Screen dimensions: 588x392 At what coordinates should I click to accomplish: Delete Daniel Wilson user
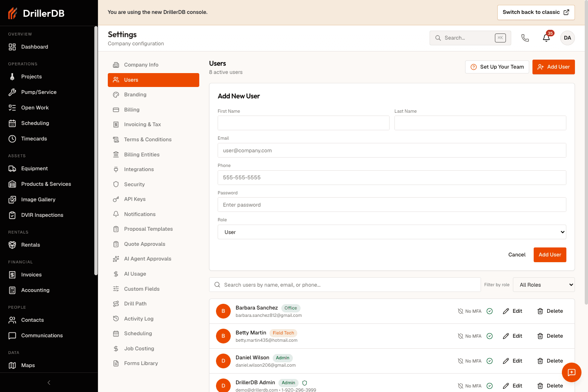point(550,361)
